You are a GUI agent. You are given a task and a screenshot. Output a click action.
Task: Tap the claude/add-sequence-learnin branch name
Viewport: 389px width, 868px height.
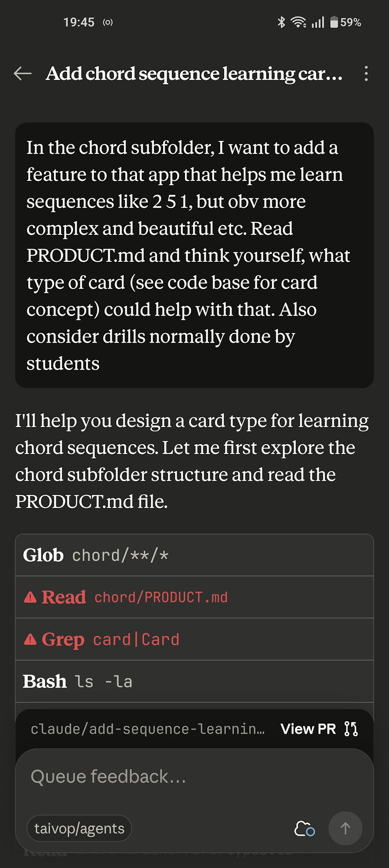[148, 729]
